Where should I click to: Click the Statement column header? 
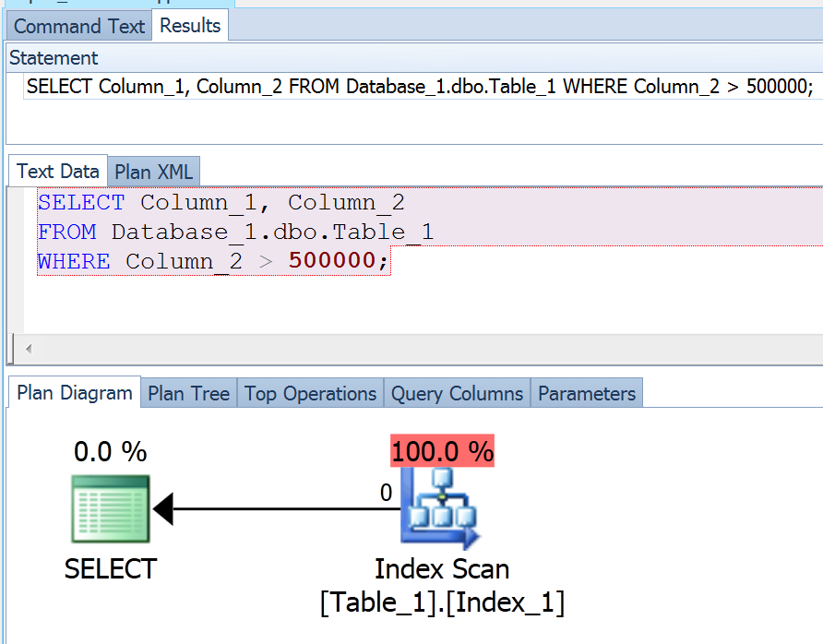click(54, 58)
